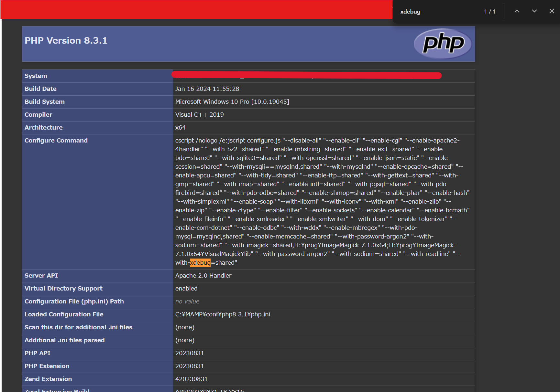Image resolution: width=560 pixels, height=392 pixels.
Task: Select the Architecture value x64
Action: tap(181, 127)
